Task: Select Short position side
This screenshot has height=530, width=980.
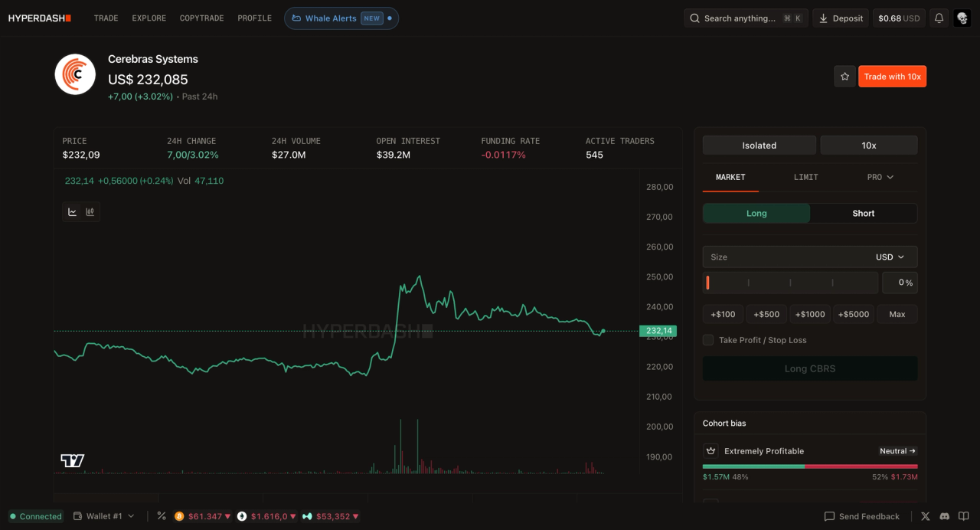Action: pyautogui.click(x=863, y=213)
